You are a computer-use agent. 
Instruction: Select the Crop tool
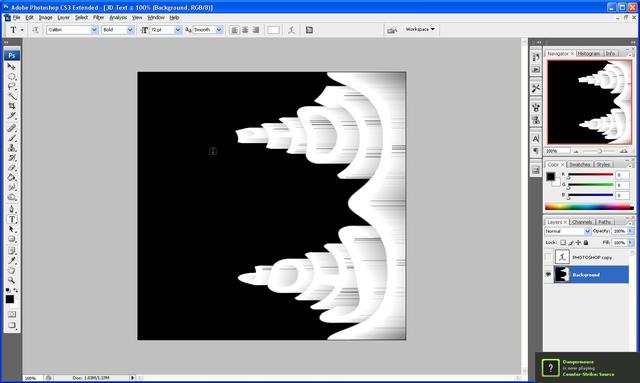[12, 106]
